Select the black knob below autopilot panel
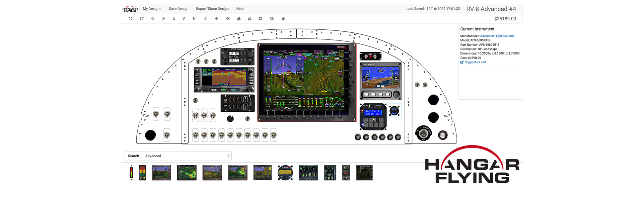Viewport: 644px width, 214px height. pos(230,119)
